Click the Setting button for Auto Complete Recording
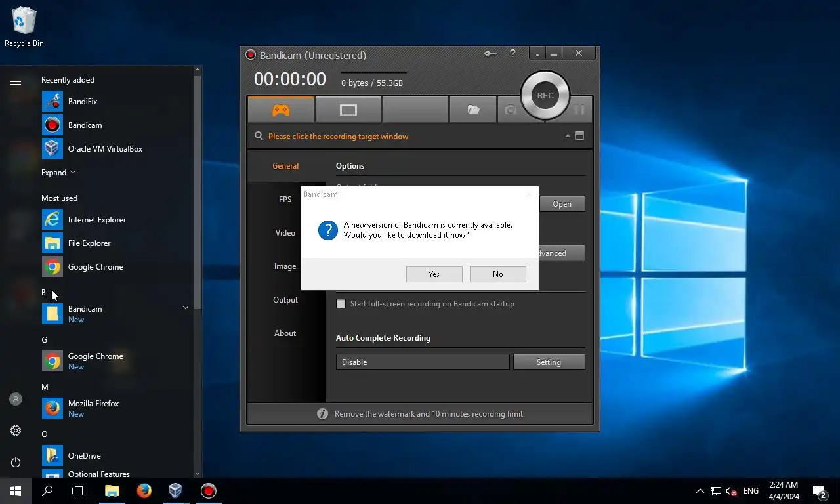Viewport: 840px width, 504px height. pyautogui.click(x=549, y=362)
